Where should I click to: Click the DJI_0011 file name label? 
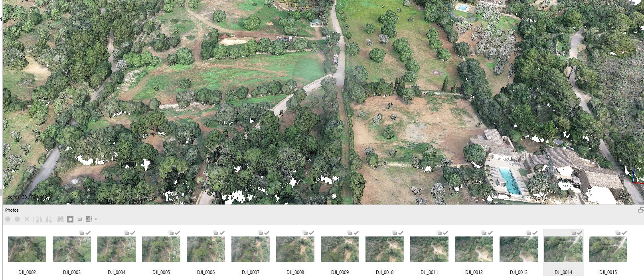click(x=429, y=272)
